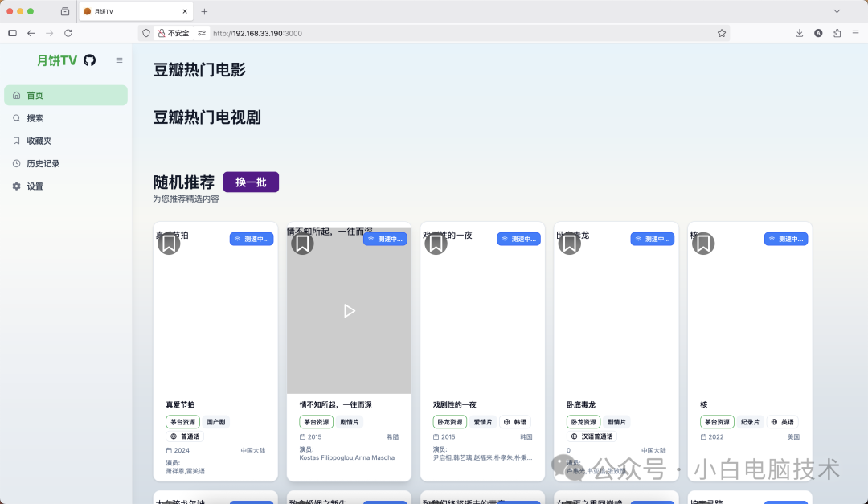This screenshot has height=504, width=868.
Task: Click the 国产剧 tag on 真爱节拍
Action: pyautogui.click(x=216, y=422)
